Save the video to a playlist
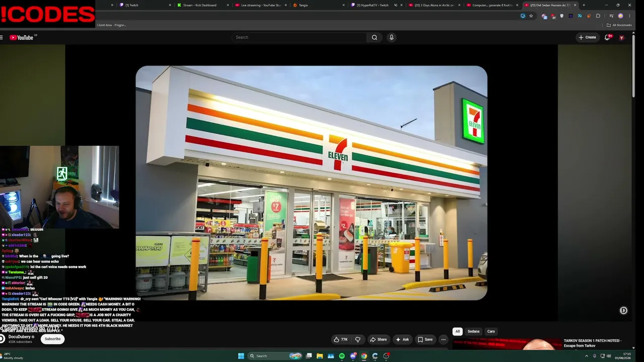The height and width of the screenshot is (362, 644). tap(425, 339)
